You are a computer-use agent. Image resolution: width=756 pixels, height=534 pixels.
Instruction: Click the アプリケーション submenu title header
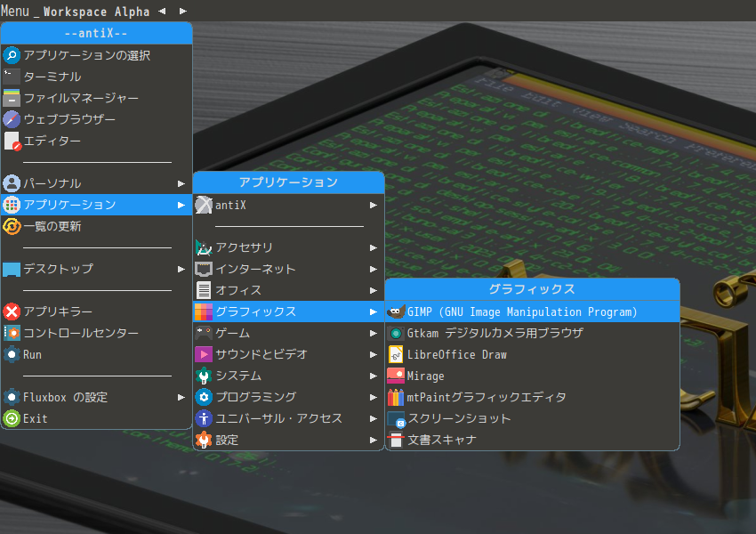[x=288, y=182]
